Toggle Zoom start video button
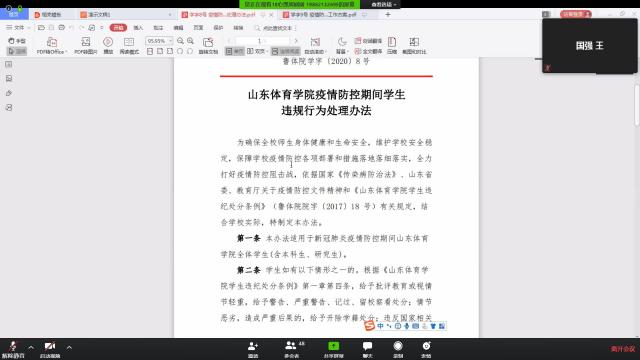Screen dimensions: 640x360 (50, 349)
